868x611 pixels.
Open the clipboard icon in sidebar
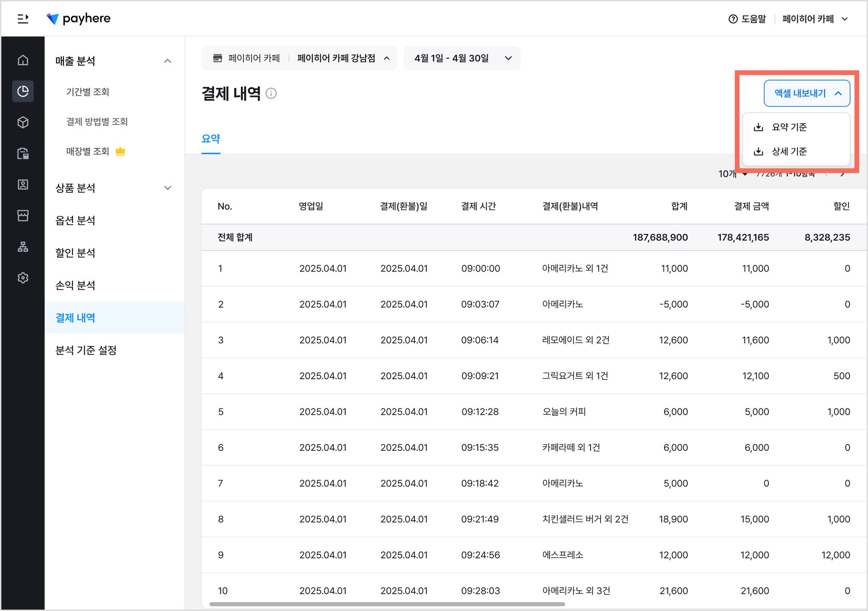(x=23, y=153)
